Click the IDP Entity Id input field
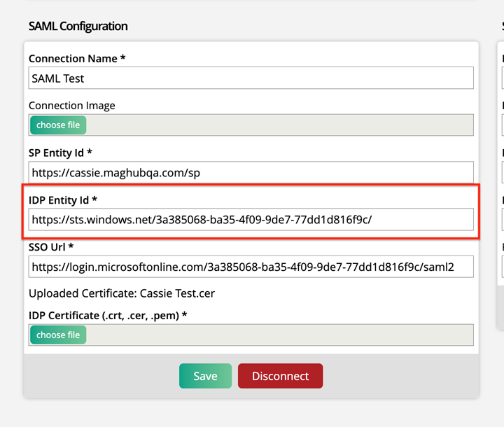This screenshot has height=427, width=504. pos(251,220)
